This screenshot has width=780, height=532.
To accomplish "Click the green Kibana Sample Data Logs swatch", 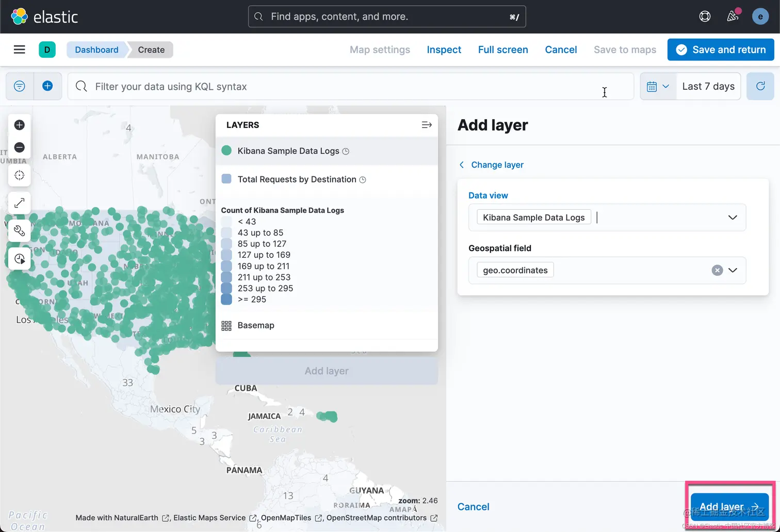I will pyautogui.click(x=226, y=151).
